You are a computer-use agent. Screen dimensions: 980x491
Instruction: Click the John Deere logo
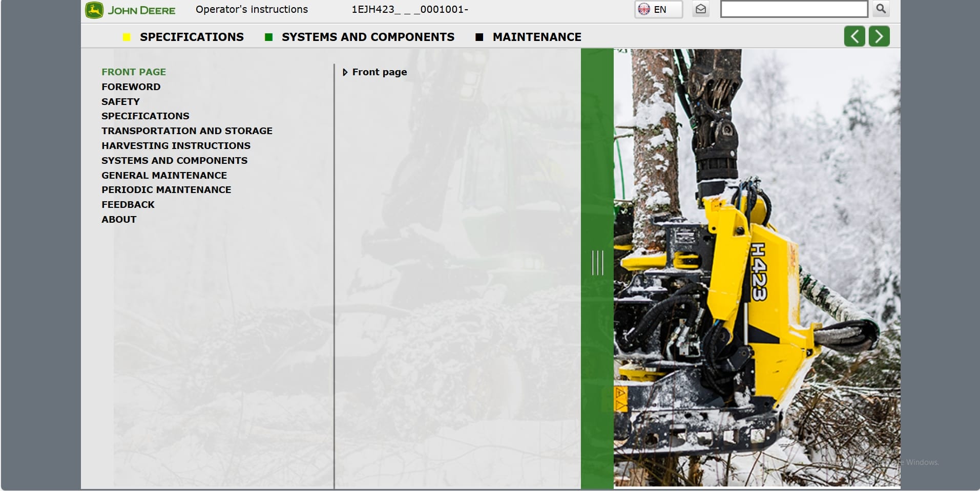(x=130, y=10)
